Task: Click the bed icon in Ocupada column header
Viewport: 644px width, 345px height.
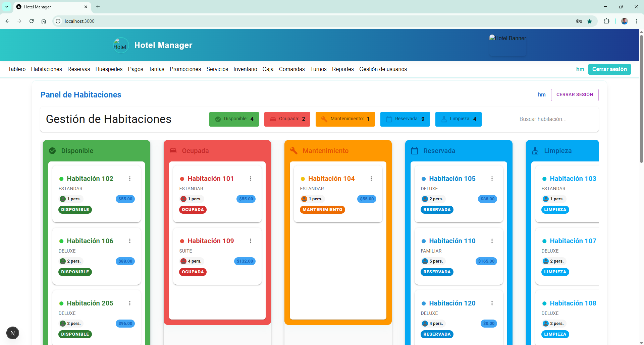Action: 173,151
